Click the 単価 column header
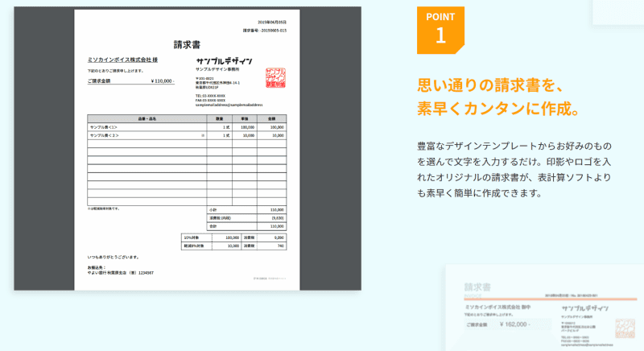The width and height of the screenshot is (644, 351). point(245,118)
